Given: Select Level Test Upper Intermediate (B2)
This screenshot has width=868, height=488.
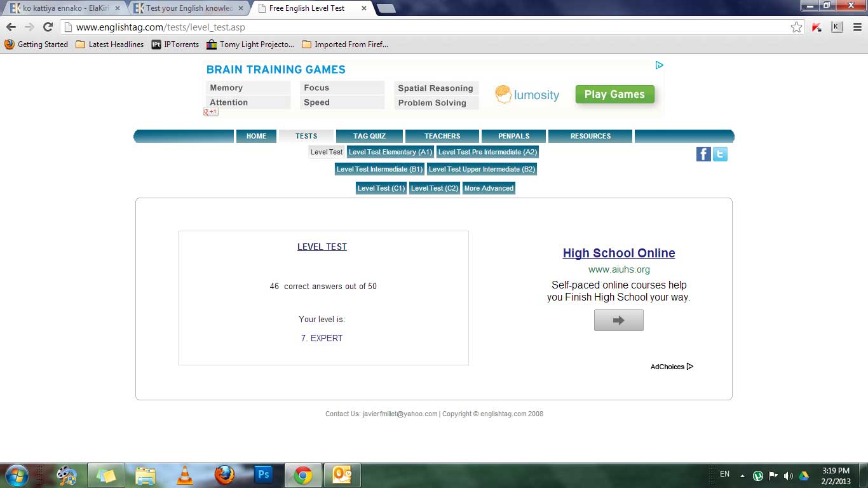Looking at the screenshot, I should (x=482, y=169).
